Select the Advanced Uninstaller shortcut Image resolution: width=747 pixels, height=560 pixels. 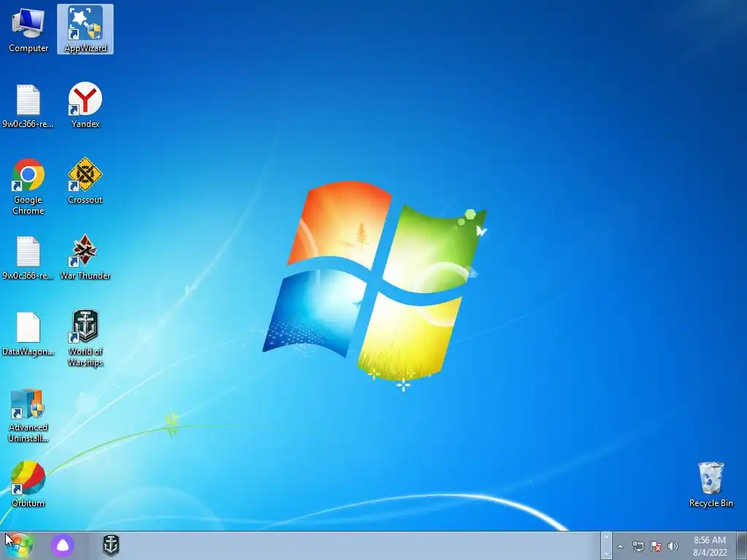[28, 416]
